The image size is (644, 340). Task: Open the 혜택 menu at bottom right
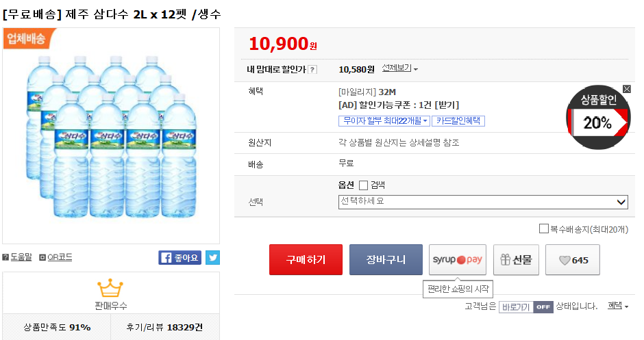pyautogui.click(x=618, y=306)
